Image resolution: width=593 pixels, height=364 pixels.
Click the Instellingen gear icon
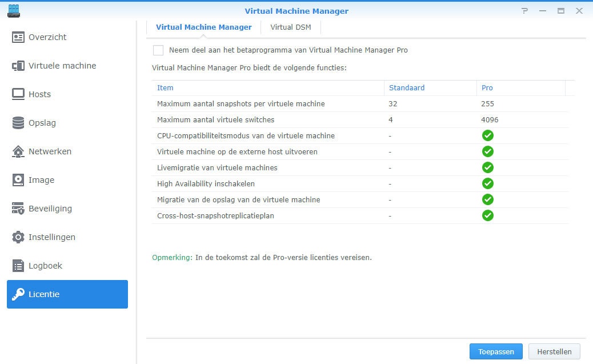(x=18, y=237)
